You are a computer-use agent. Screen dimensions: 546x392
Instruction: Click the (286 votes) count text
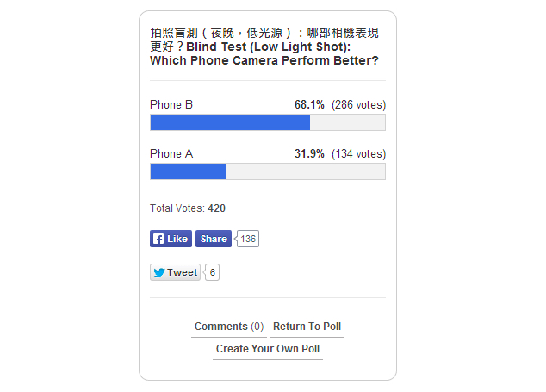click(x=358, y=105)
